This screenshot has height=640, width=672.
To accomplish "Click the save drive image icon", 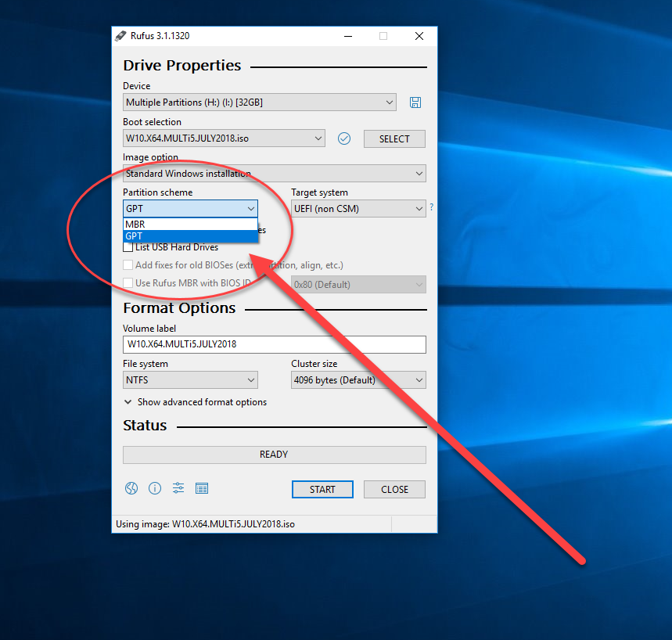I will (x=415, y=102).
